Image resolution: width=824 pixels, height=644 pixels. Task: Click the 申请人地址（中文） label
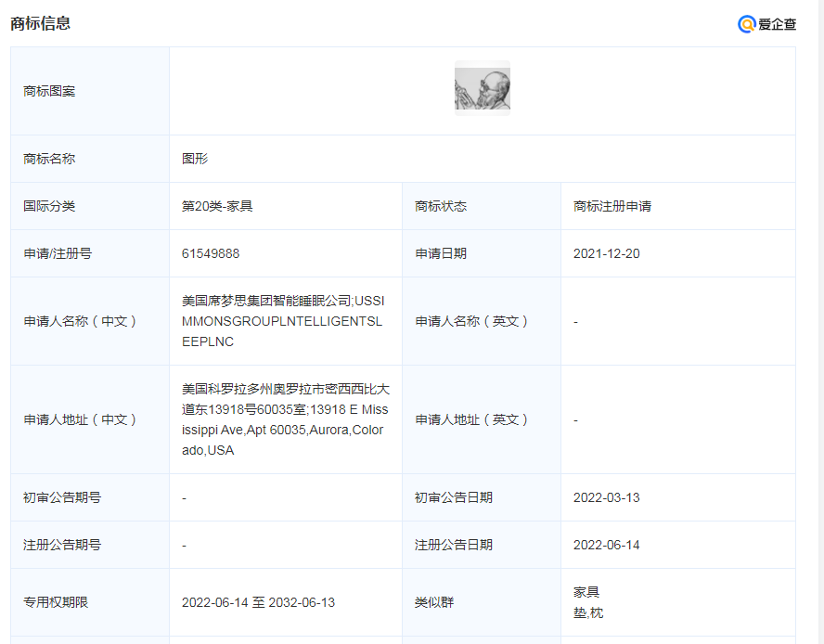[80, 419]
